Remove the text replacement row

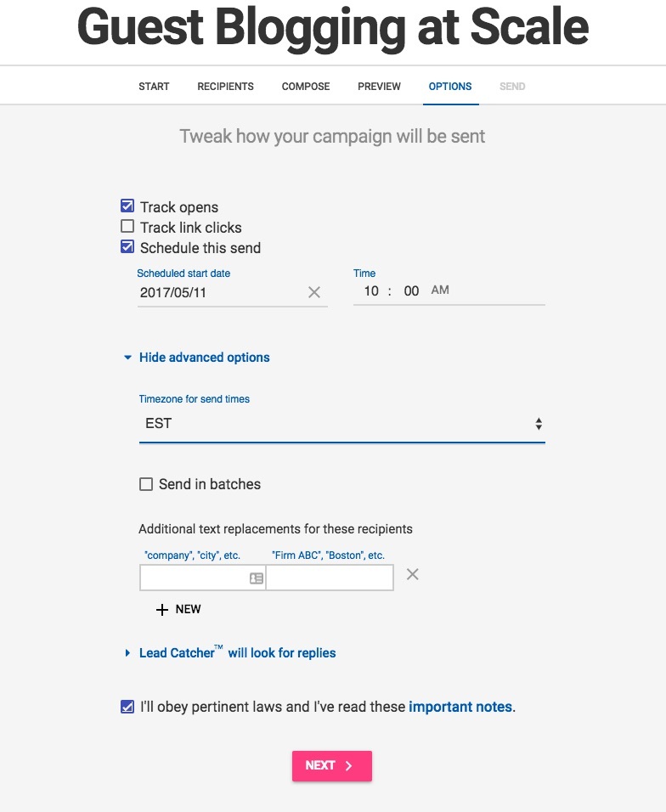(x=412, y=574)
